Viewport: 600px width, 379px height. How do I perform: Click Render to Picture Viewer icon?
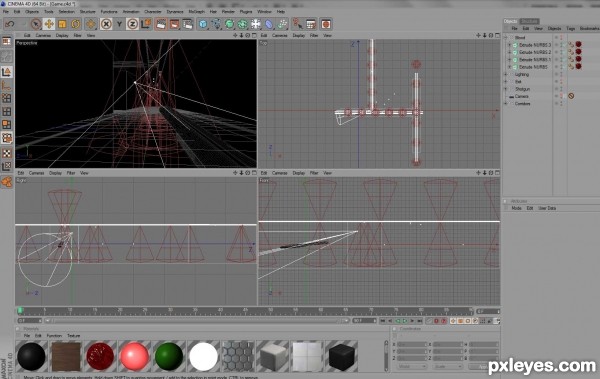point(174,24)
